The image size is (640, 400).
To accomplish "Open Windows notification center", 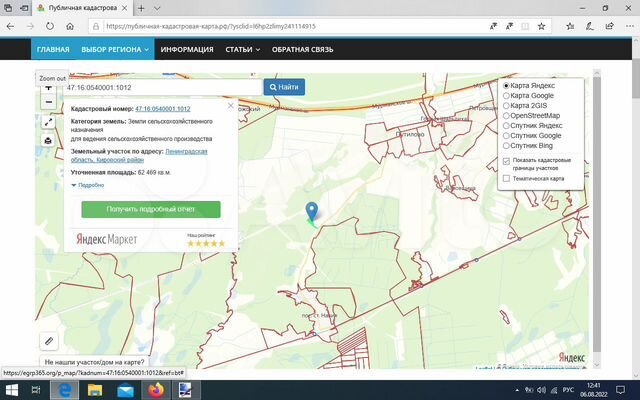I will point(620,390).
